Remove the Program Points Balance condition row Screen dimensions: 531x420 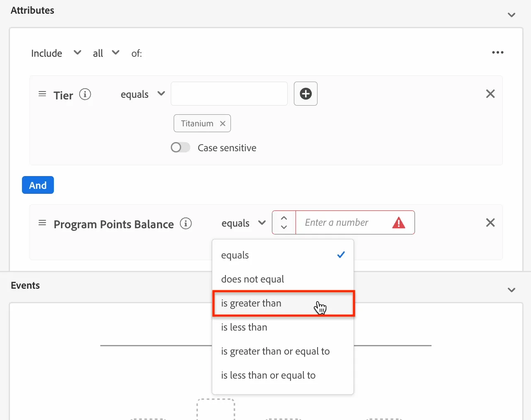pos(490,223)
